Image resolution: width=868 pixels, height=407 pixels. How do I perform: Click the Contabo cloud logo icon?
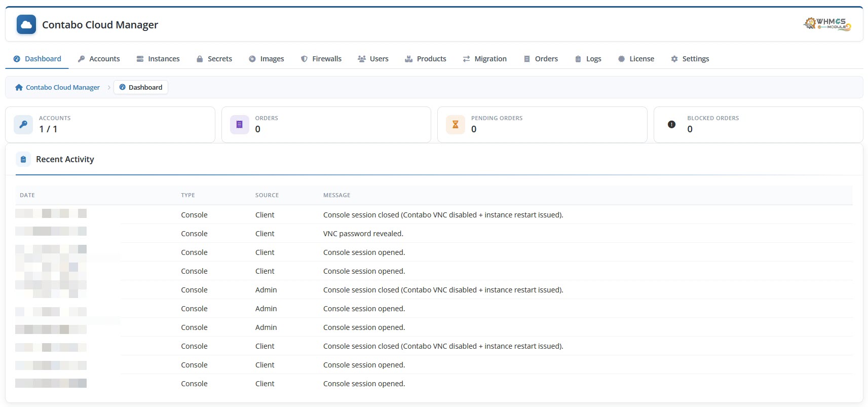click(x=26, y=24)
